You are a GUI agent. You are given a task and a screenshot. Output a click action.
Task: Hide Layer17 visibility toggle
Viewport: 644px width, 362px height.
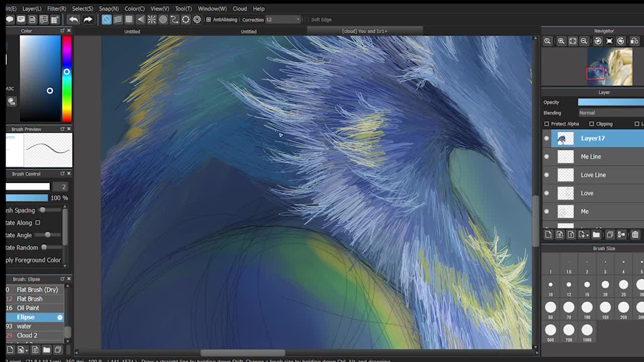coord(546,138)
